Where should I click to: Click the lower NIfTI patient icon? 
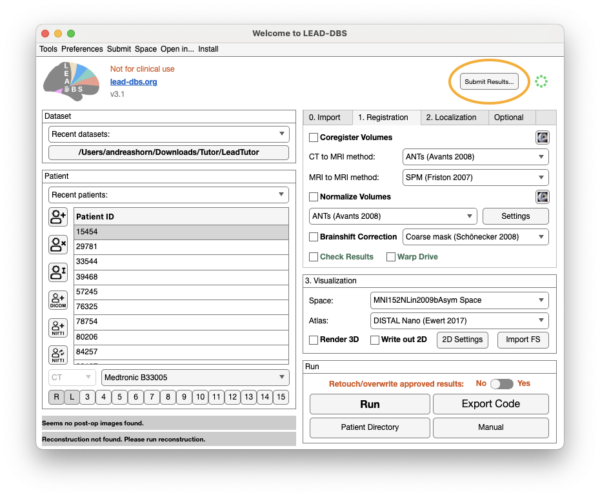(58, 355)
